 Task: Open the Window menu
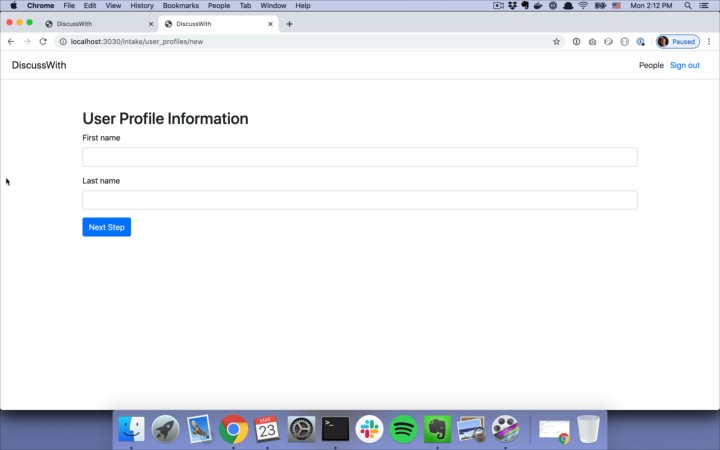pos(273,6)
